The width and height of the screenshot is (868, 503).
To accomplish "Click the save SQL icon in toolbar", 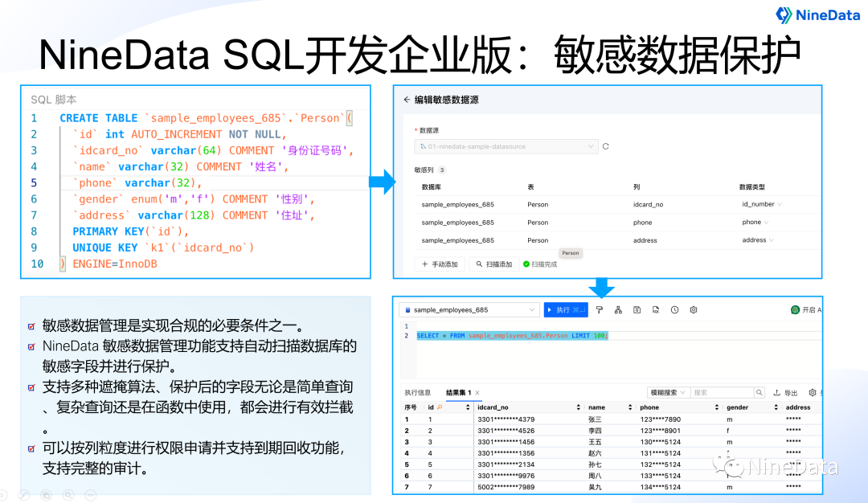I will point(637,310).
